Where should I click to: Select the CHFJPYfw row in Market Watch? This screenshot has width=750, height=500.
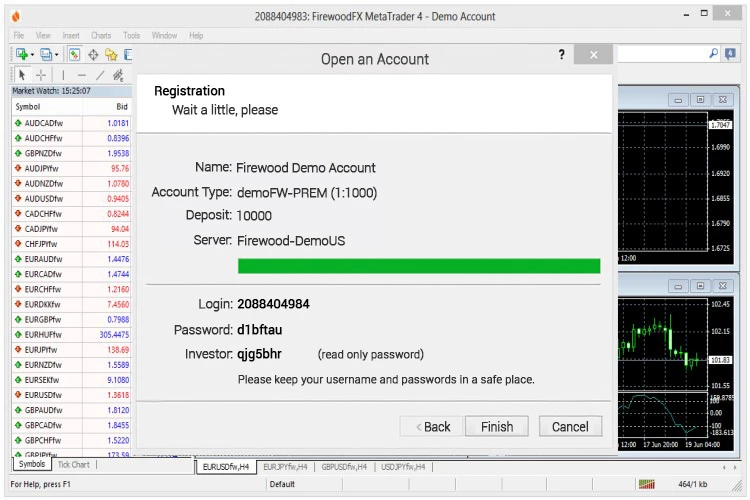pos(71,244)
